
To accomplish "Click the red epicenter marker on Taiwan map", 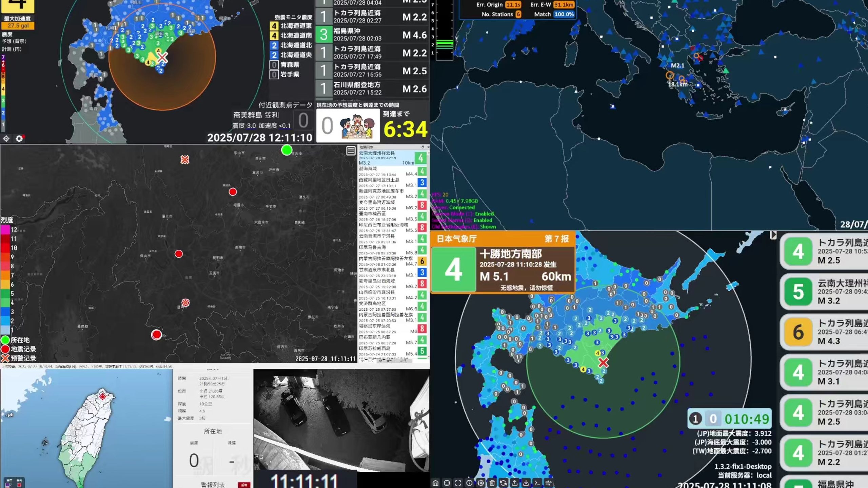I will pos(102,396).
